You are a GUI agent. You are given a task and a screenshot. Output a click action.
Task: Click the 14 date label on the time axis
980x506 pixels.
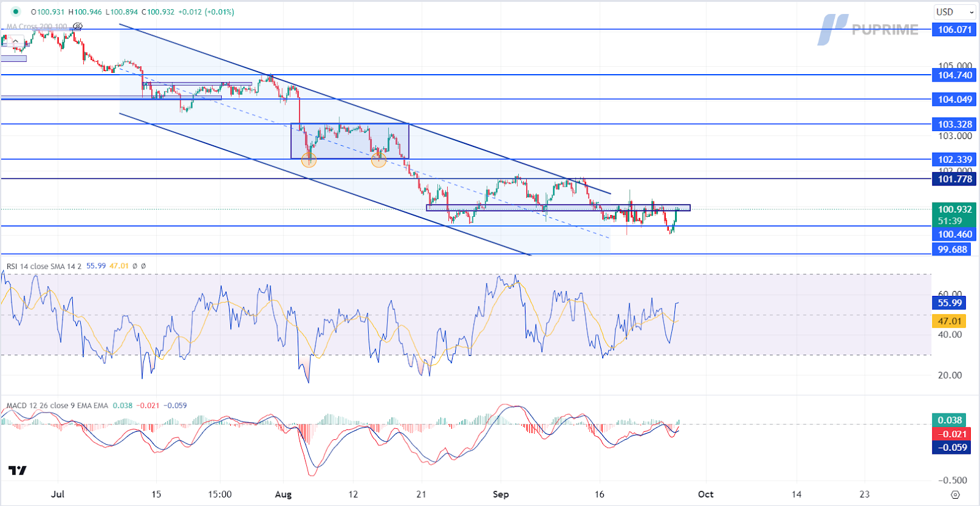click(x=796, y=494)
